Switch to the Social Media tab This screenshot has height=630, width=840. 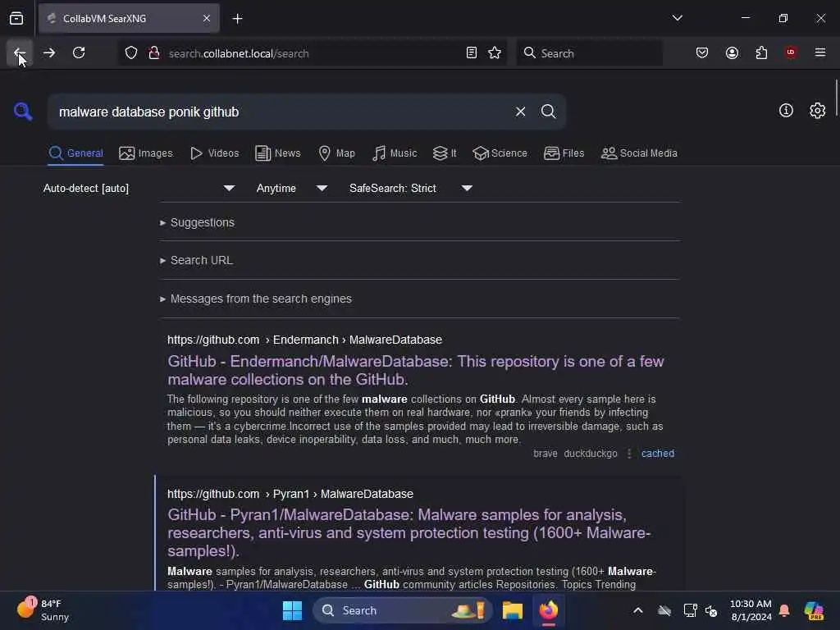pos(639,153)
